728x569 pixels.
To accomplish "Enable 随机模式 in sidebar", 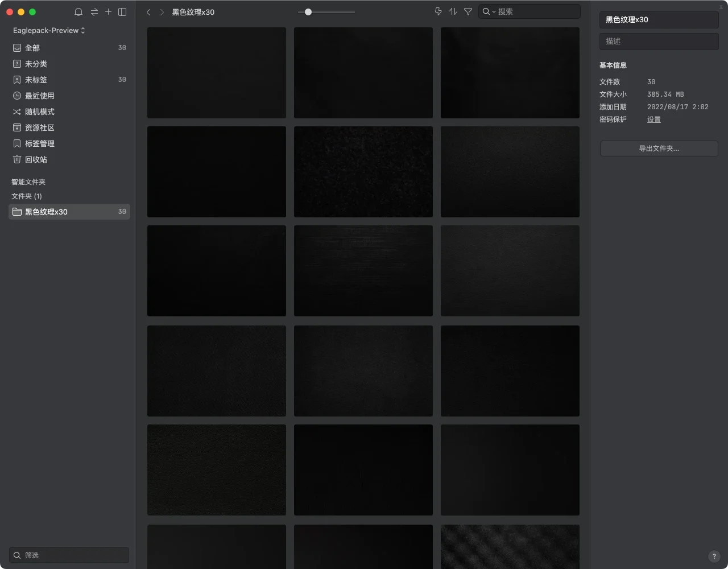I will 39,112.
